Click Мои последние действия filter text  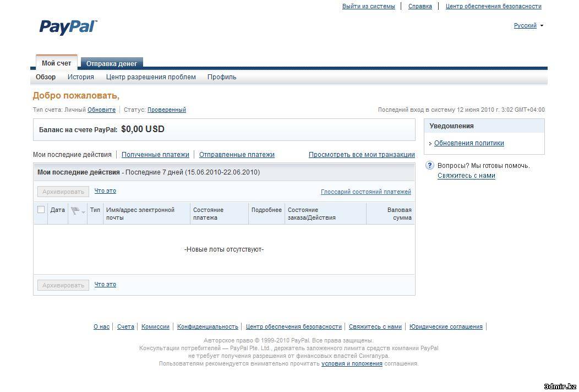pyautogui.click(x=72, y=155)
